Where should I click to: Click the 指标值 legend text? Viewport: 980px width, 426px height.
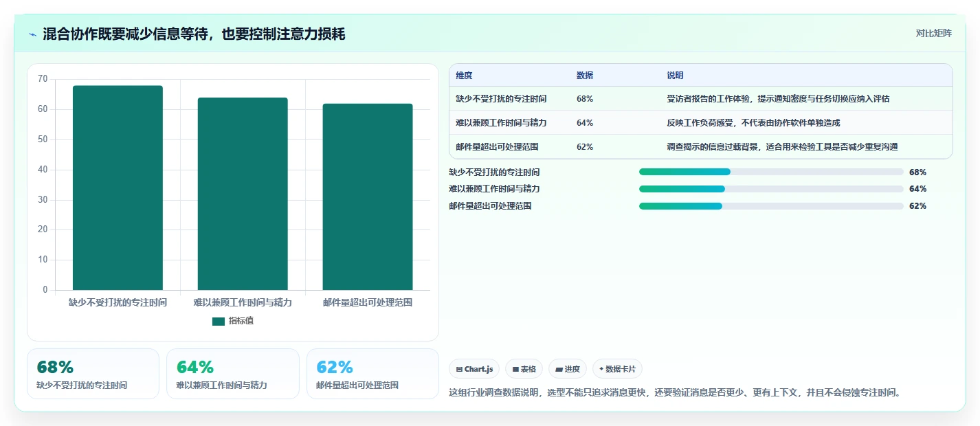coord(241,321)
